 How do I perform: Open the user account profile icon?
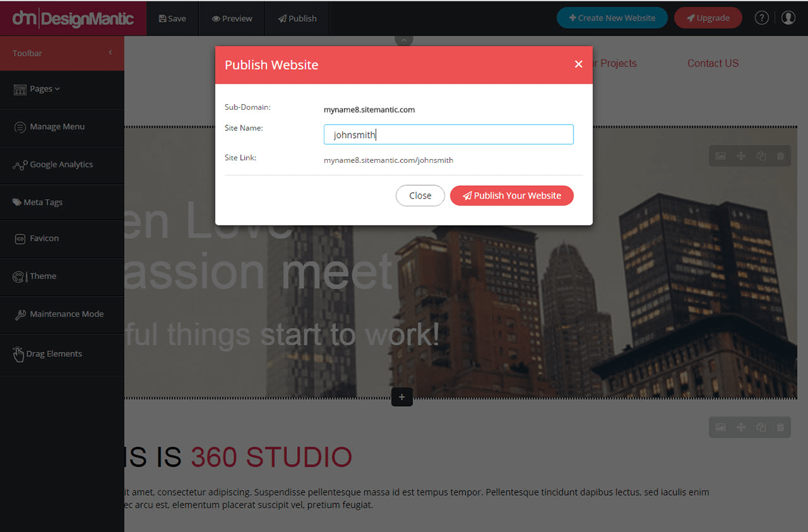[x=788, y=18]
